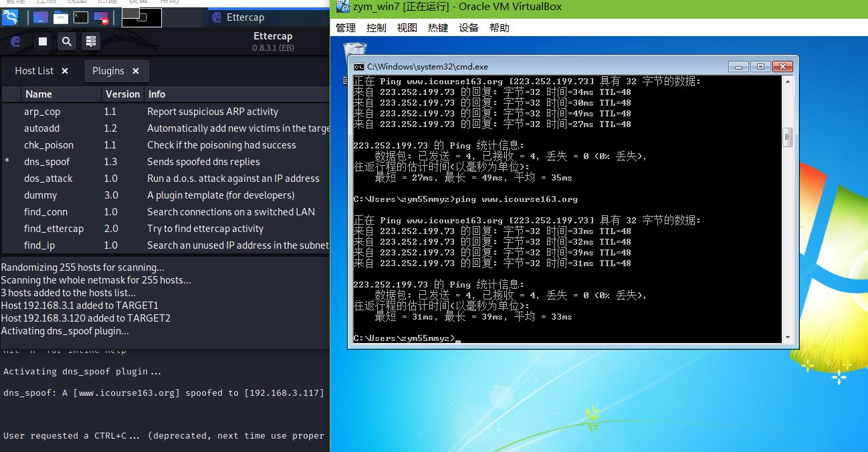Select the find_ip plugin row
Screen dimensions: 868x452
click(x=165, y=245)
